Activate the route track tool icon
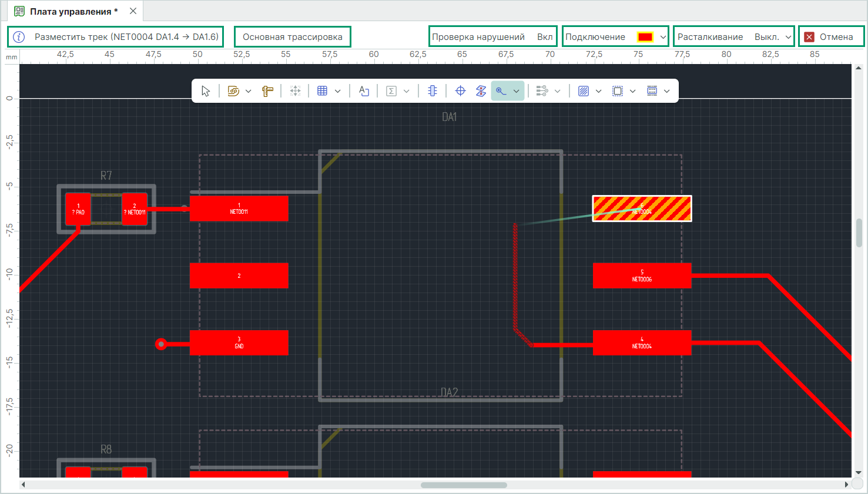Image resolution: width=868 pixels, height=494 pixels. 501,91
